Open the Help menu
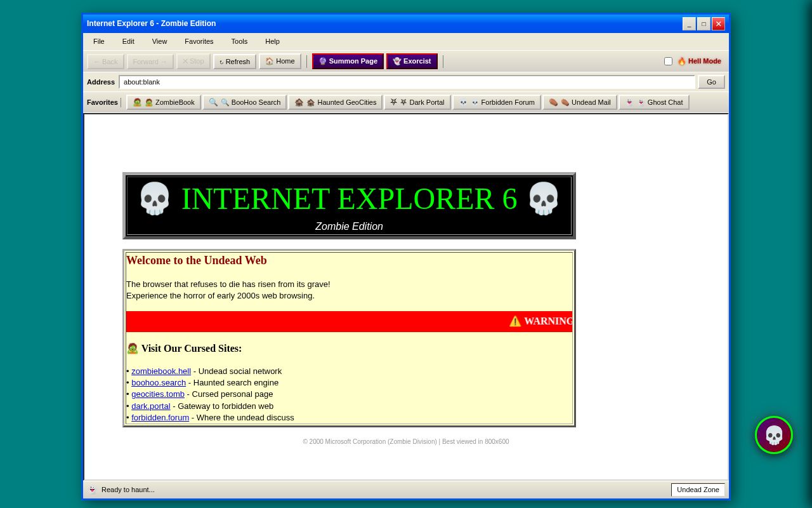812x508 pixels. point(272,41)
